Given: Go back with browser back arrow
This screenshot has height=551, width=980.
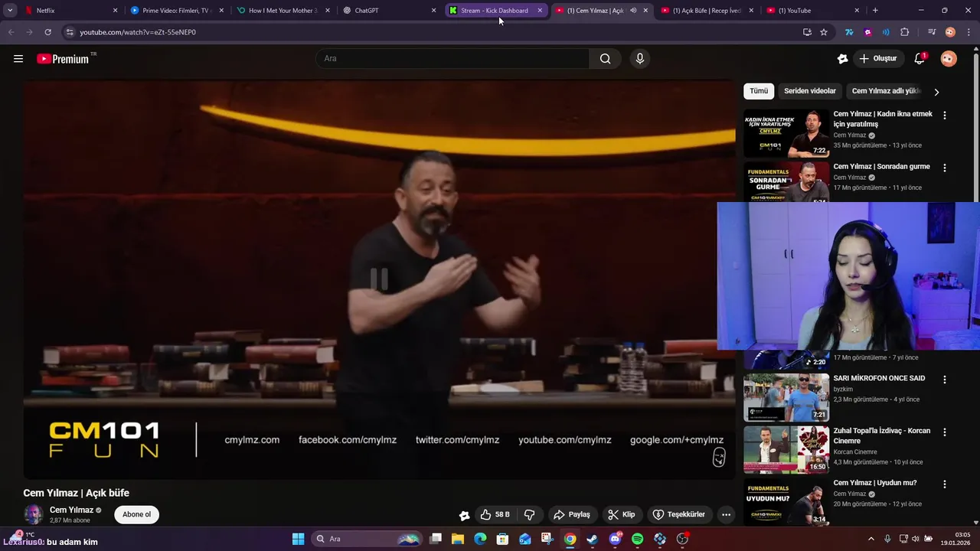Looking at the screenshot, I should tap(11, 32).
